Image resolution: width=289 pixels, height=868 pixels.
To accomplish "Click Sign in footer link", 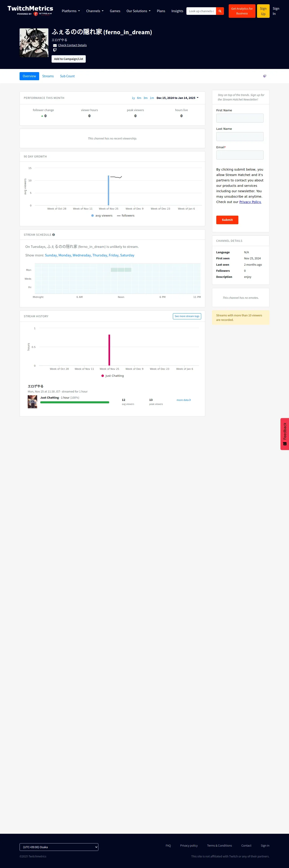I will (x=265, y=845).
